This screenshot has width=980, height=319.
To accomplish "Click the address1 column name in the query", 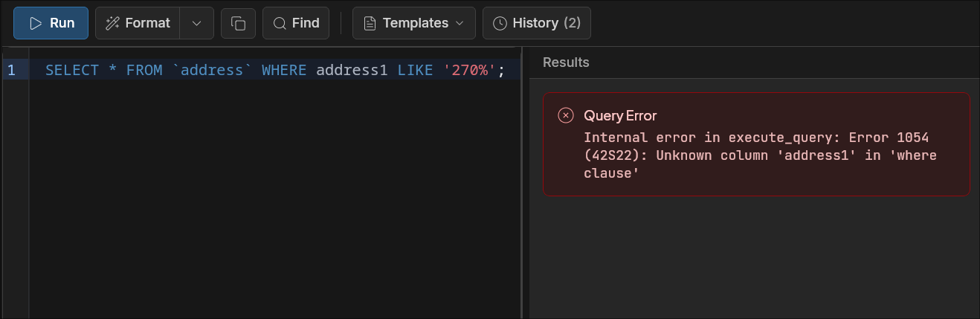I will [352, 71].
